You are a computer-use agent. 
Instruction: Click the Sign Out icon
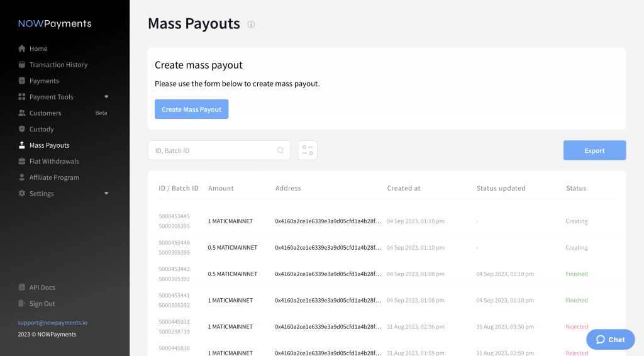point(22,303)
